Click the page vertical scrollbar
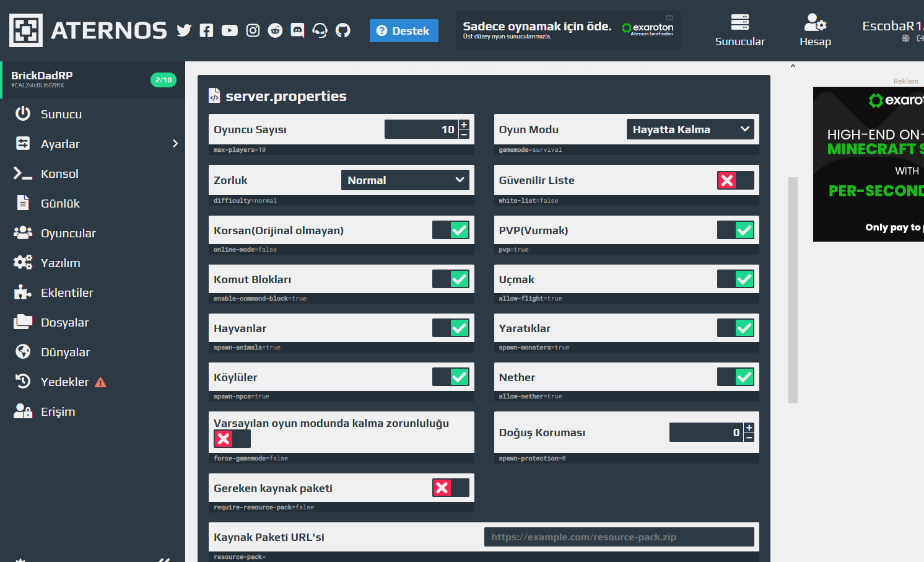The image size is (924, 562). click(793, 290)
